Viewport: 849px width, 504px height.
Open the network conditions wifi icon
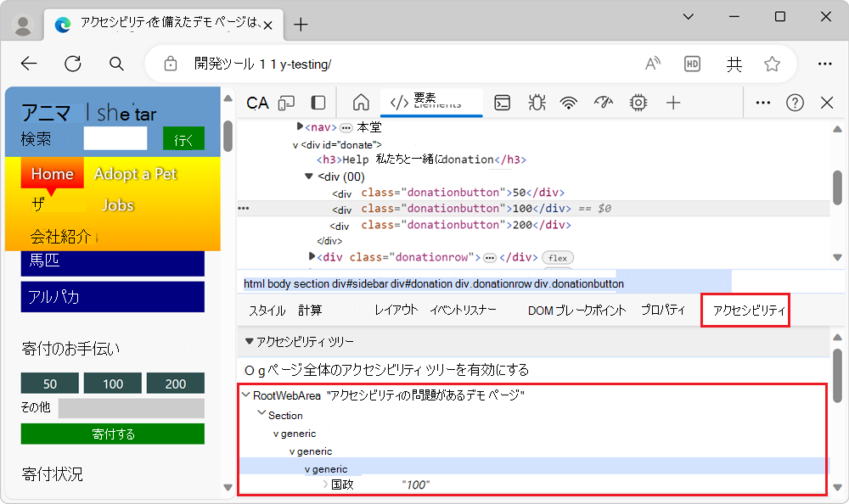coord(569,103)
